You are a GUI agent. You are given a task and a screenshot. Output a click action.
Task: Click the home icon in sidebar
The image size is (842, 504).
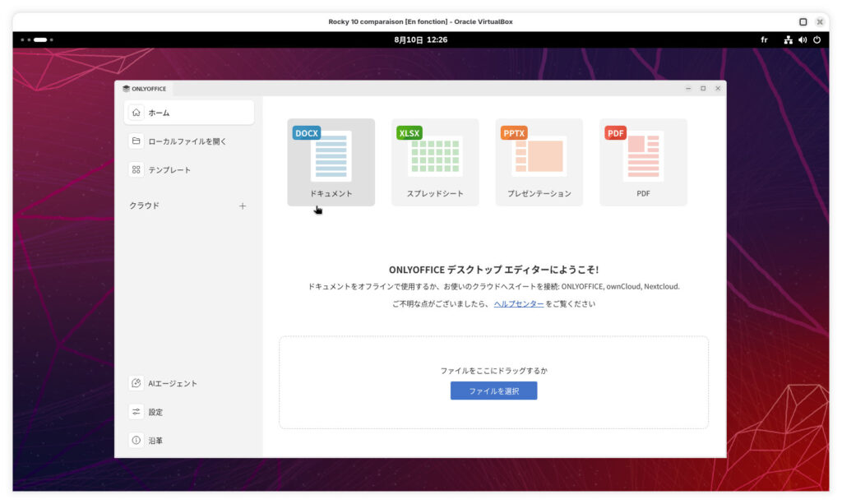(136, 113)
